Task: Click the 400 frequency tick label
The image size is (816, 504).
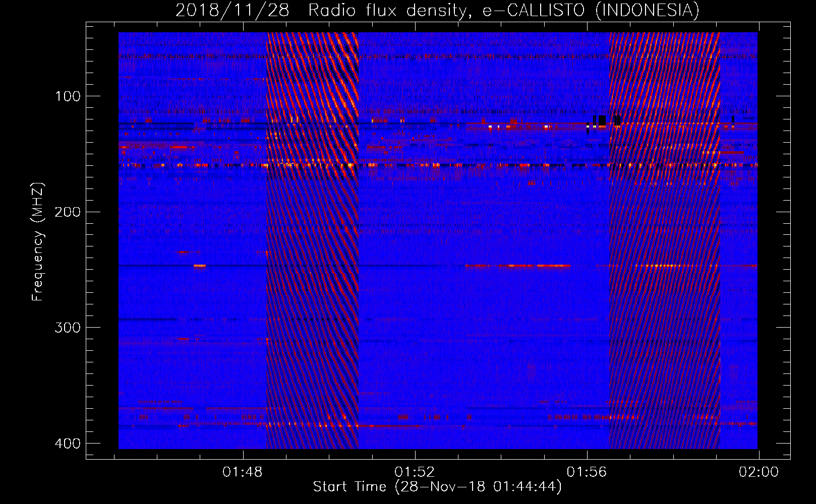Action: pyautogui.click(x=68, y=444)
